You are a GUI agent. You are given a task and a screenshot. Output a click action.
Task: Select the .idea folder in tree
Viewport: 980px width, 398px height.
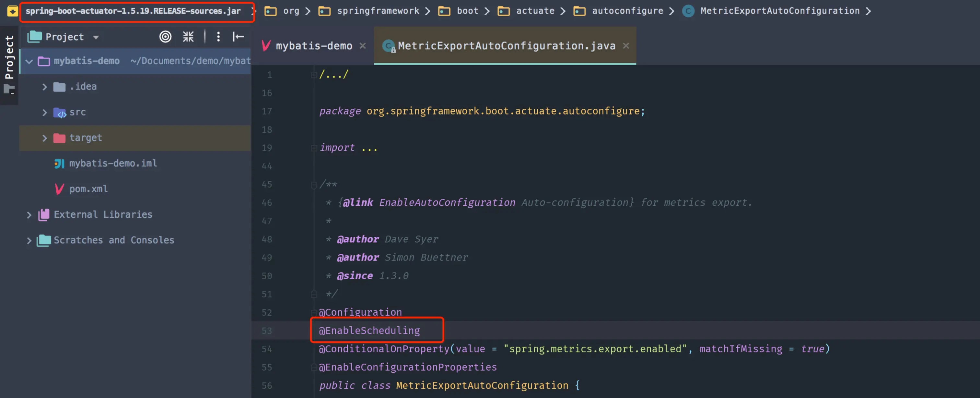pyautogui.click(x=135, y=87)
